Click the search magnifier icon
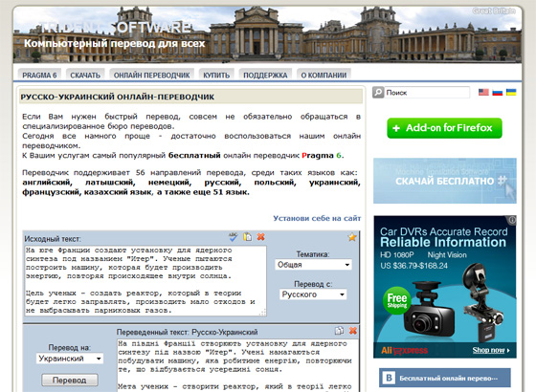 (378, 92)
